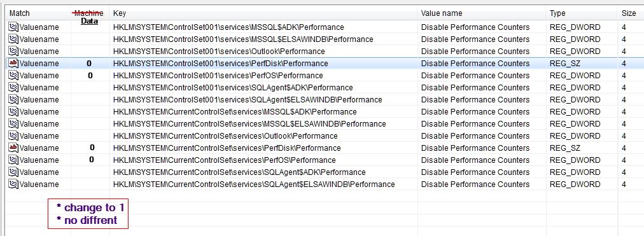
Task: Click the MSSQL$ADK ControlSet001 row icon
Action: click(13, 27)
